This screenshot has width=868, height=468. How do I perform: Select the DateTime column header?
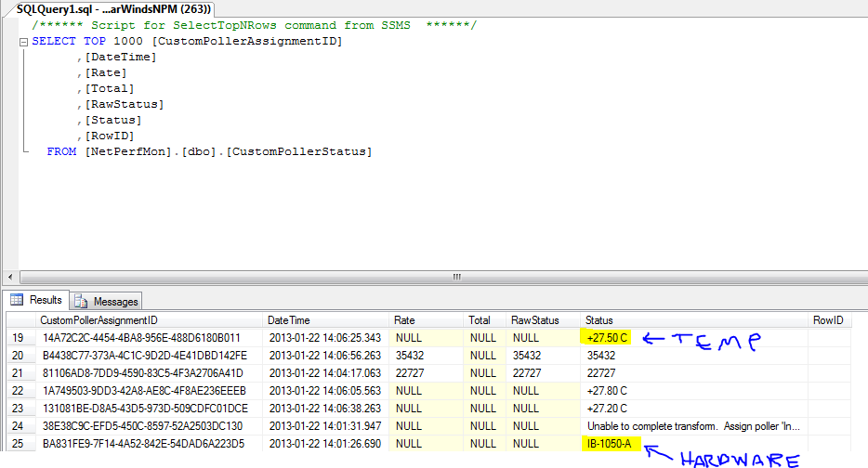[325, 320]
